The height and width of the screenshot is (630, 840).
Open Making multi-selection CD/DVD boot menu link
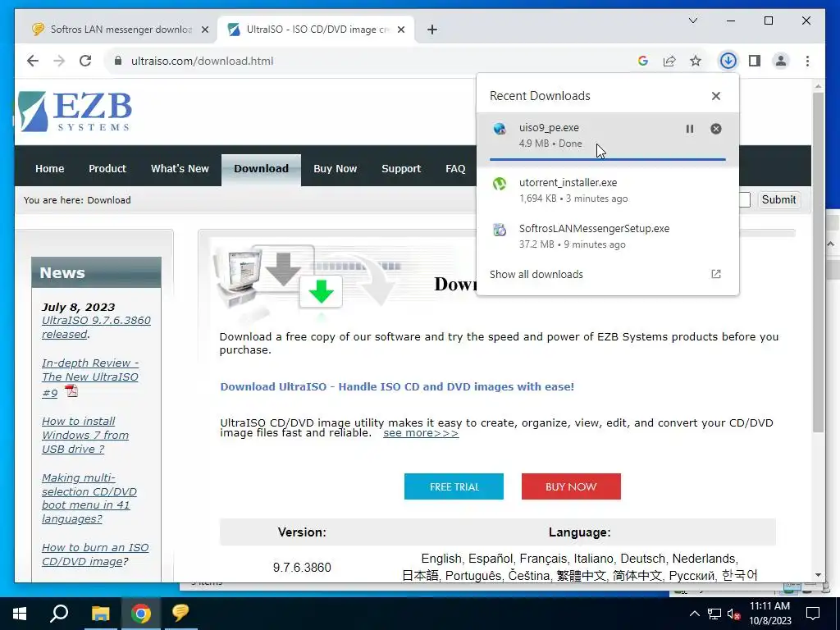tap(89, 498)
